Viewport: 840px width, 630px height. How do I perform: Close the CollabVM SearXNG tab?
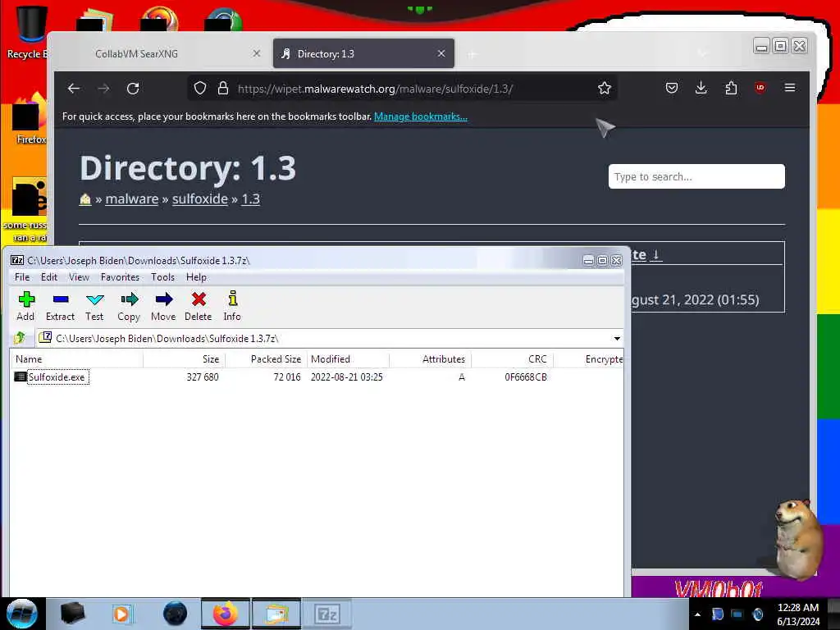tap(257, 53)
